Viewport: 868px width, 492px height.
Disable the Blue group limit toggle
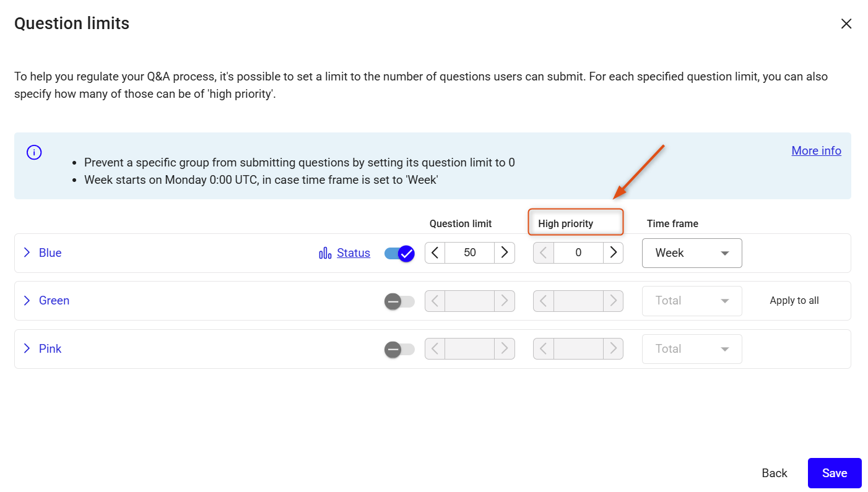click(399, 253)
